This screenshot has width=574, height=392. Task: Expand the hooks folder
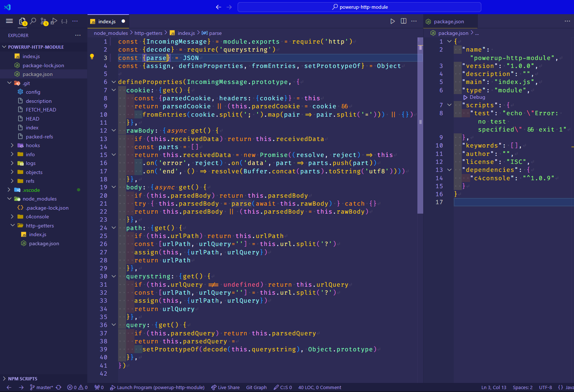pyautogui.click(x=12, y=145)
